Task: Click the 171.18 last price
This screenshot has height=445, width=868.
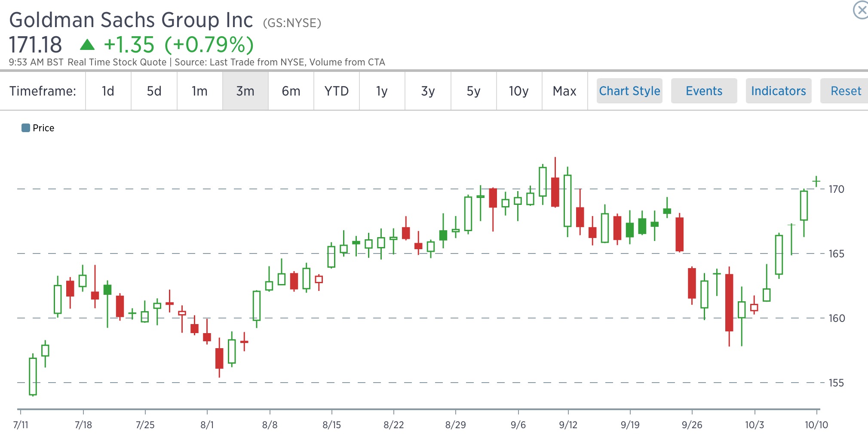Action: click(36, 45)
